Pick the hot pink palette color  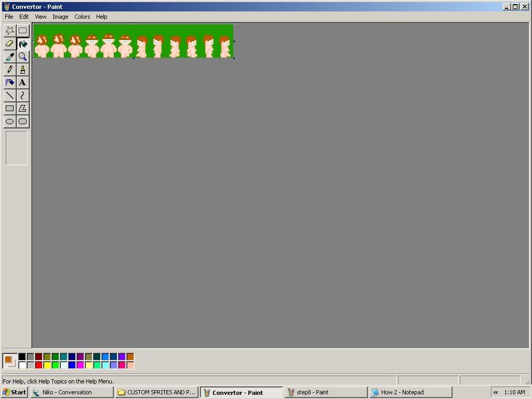pos(122,365)
